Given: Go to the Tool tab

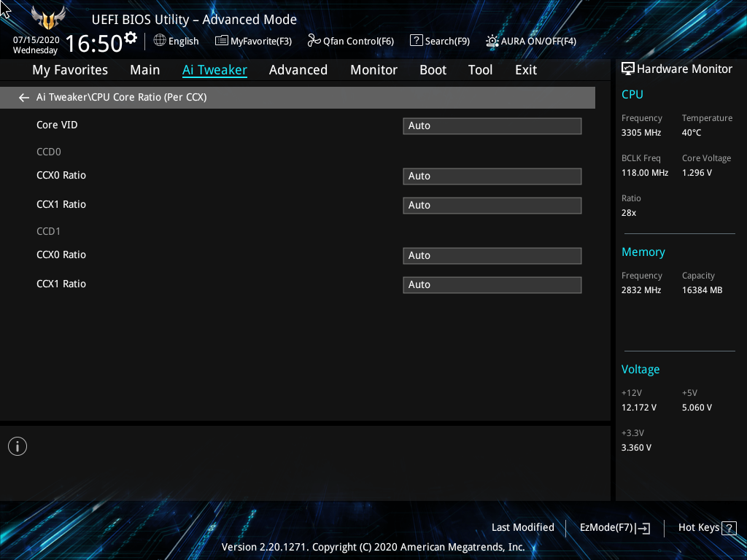Looking at the screenshot, I should point(480,70).
